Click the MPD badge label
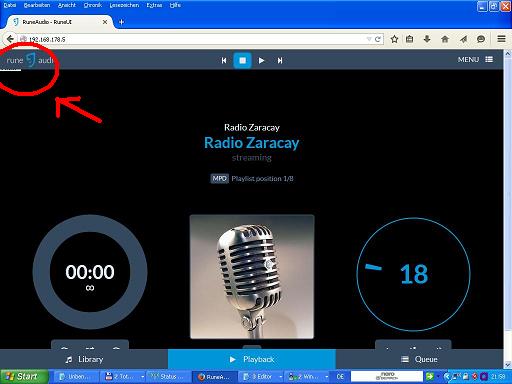Viewport: 512px width, 384px height. 219,178
